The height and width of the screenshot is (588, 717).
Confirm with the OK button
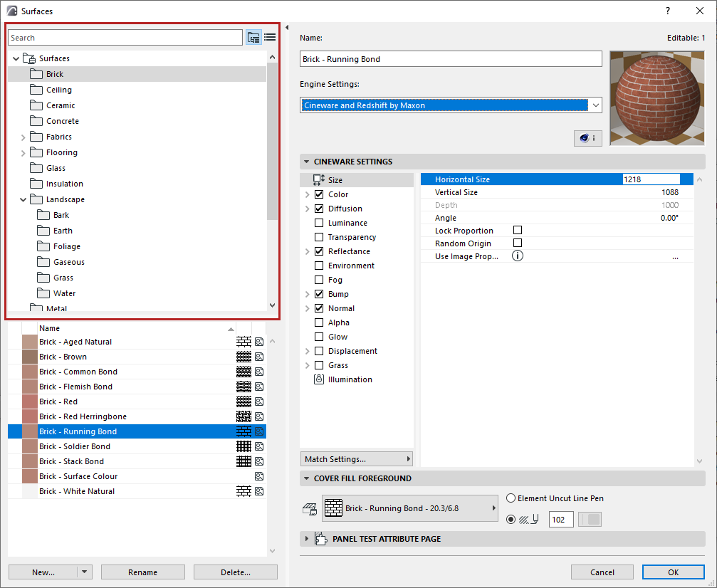pyautogui.click(x=673, y=572)
